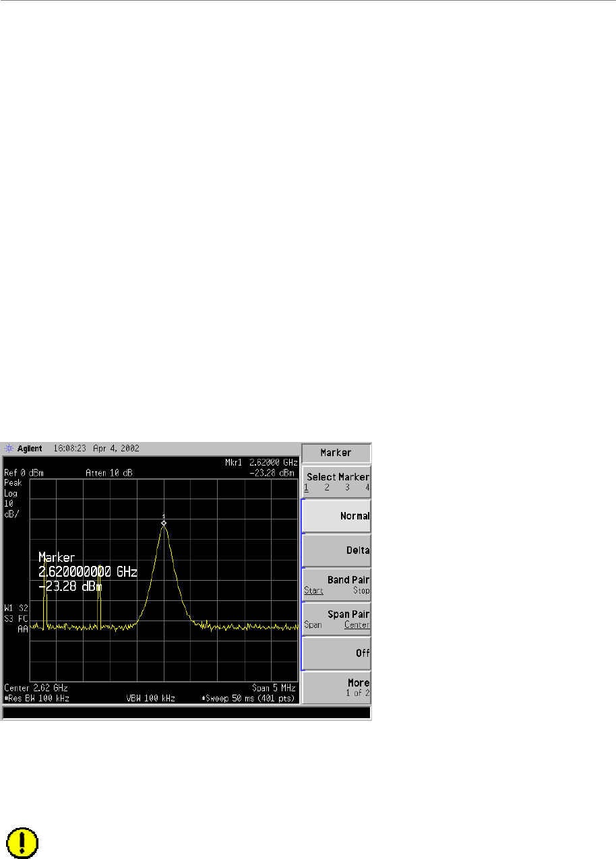
Task: Turn marker Off using the softkey
Action: (x=336, y=653)
